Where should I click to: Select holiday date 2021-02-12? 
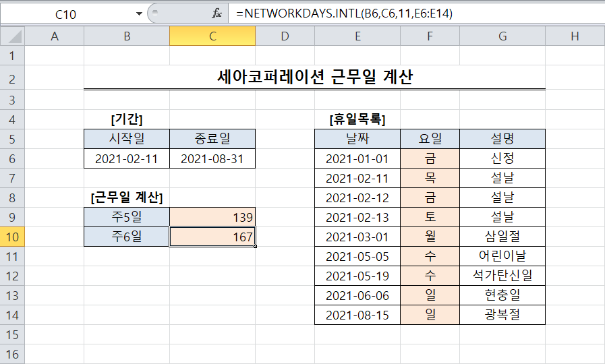point(357,198)
